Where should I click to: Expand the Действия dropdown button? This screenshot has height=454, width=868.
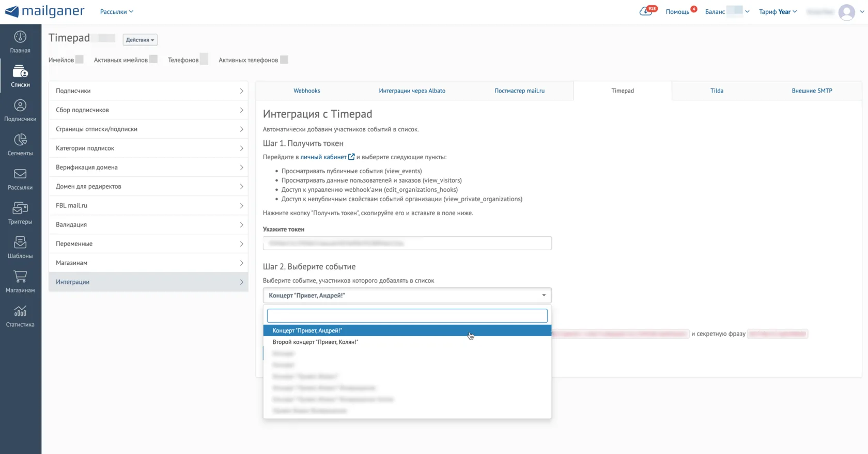(140, 40)
